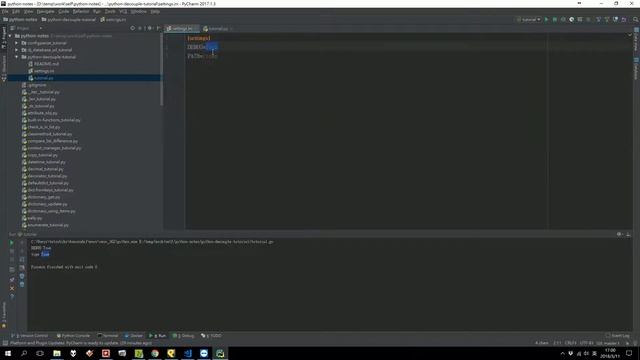Open the File menu

pyautogui.click(x=5, y=11)
